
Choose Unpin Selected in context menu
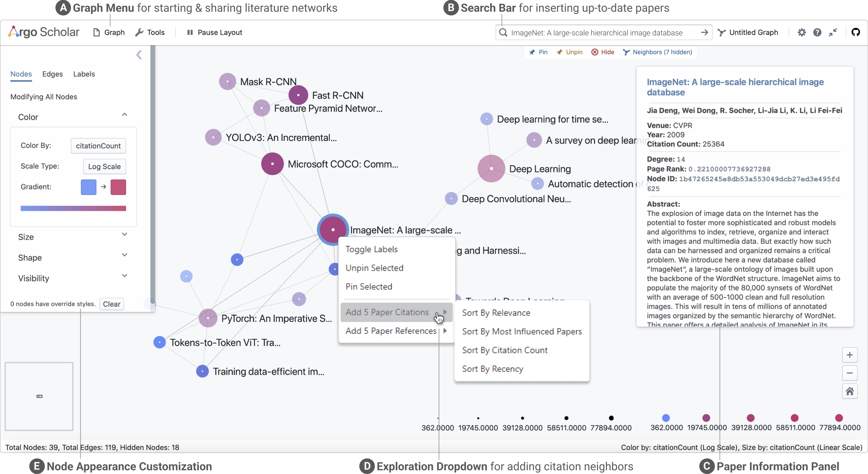[x=374, y=268]
